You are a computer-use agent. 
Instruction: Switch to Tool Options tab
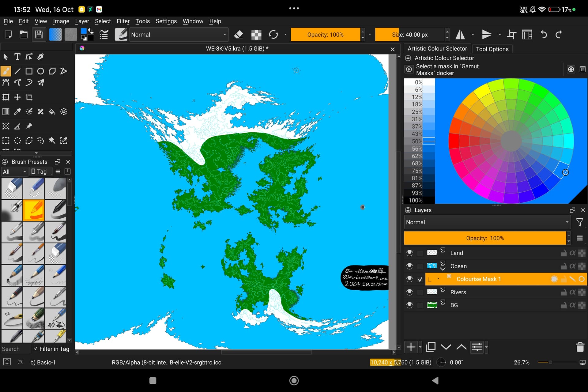coord(492,49)
